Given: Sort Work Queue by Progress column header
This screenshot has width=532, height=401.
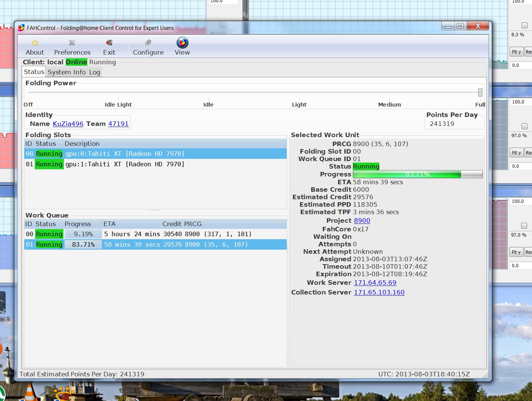Looking at the screenshot, I should (x=83, y=224).
